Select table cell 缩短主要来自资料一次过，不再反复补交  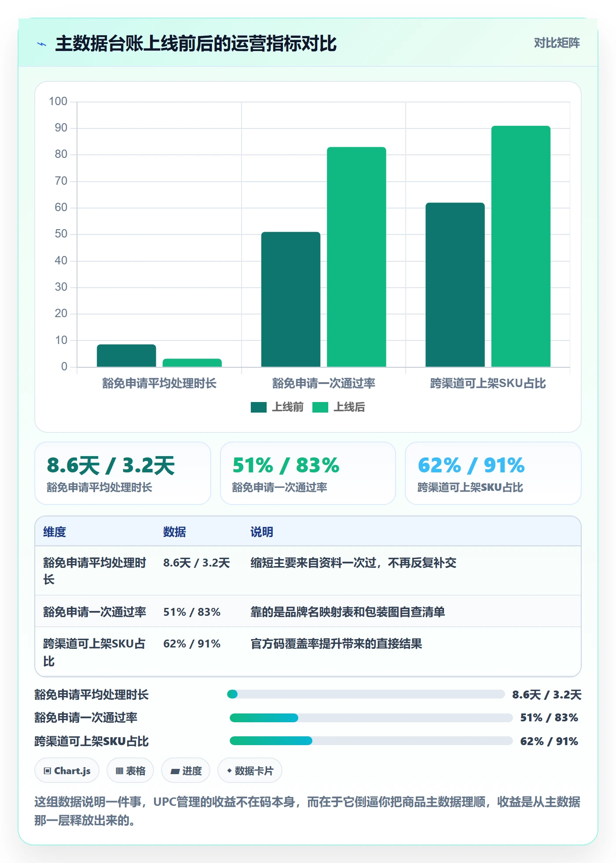click(353, 563)
